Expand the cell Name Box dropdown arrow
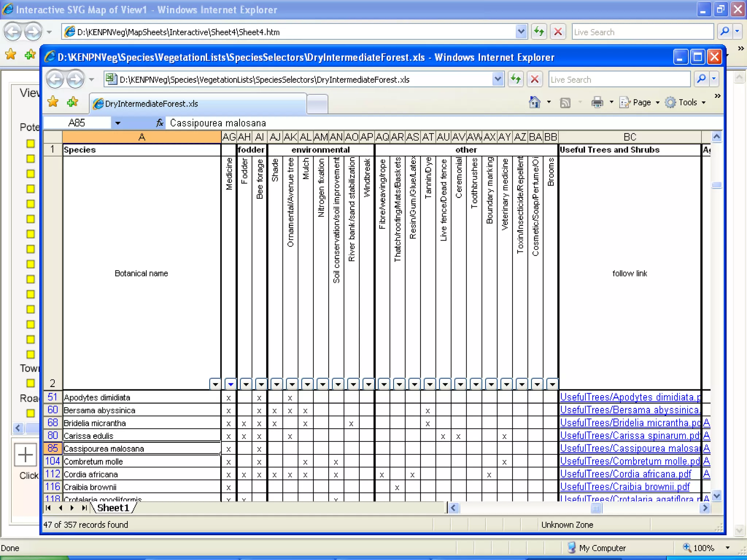 pos(117,123)
